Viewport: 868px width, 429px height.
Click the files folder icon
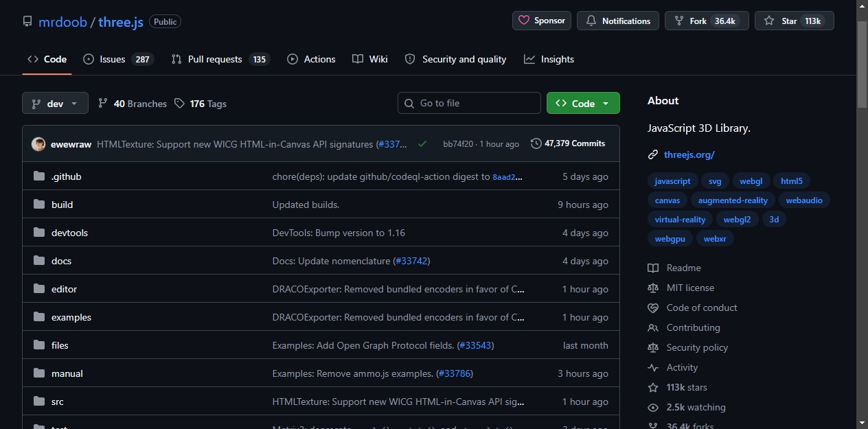point(39,345)
